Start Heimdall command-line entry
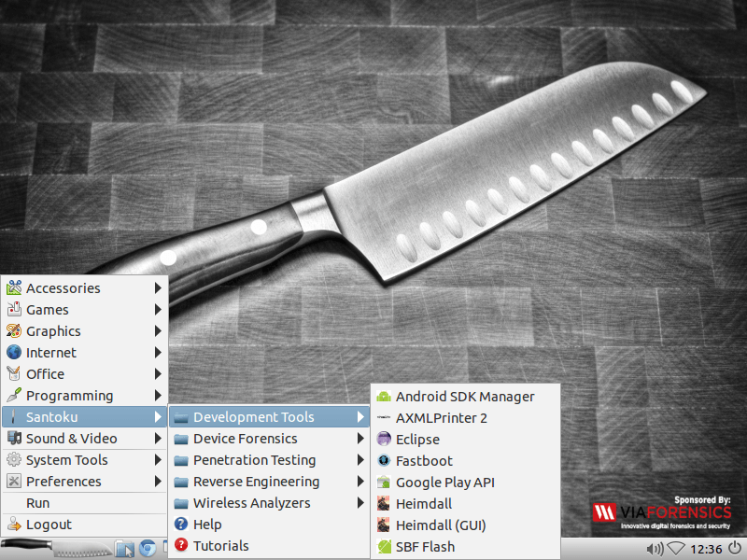747x560 pixels. [x=465, y=503]
